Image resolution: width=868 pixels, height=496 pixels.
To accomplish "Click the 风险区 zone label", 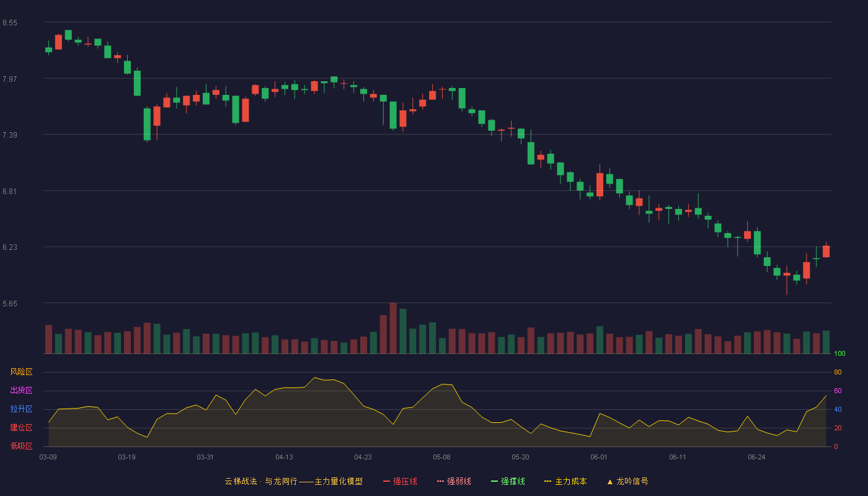I will (21, 372).
